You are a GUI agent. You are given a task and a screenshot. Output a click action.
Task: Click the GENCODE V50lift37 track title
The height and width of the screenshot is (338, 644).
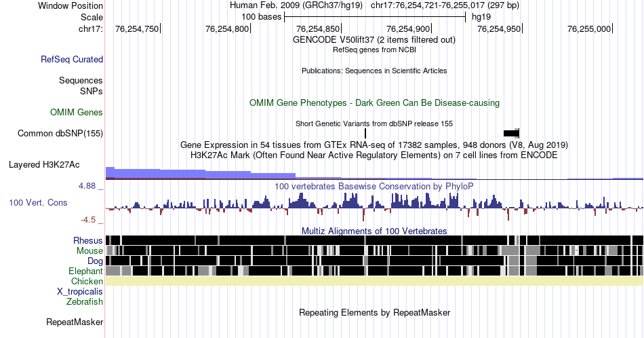(x=374, y=40)
